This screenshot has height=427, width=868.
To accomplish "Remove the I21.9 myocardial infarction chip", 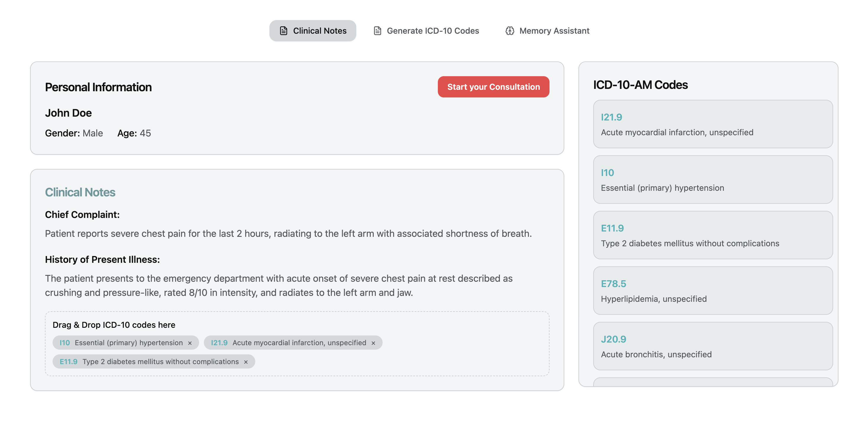I will pos(373,343).
